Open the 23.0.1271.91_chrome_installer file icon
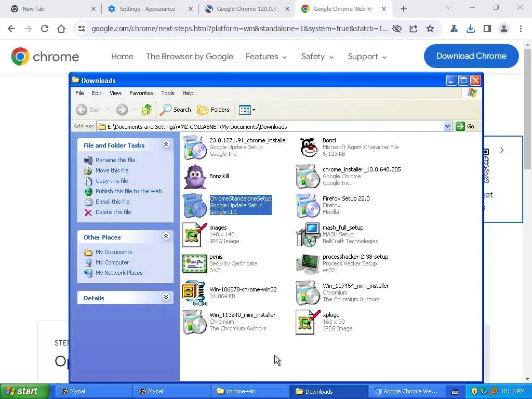 point(194,147)
